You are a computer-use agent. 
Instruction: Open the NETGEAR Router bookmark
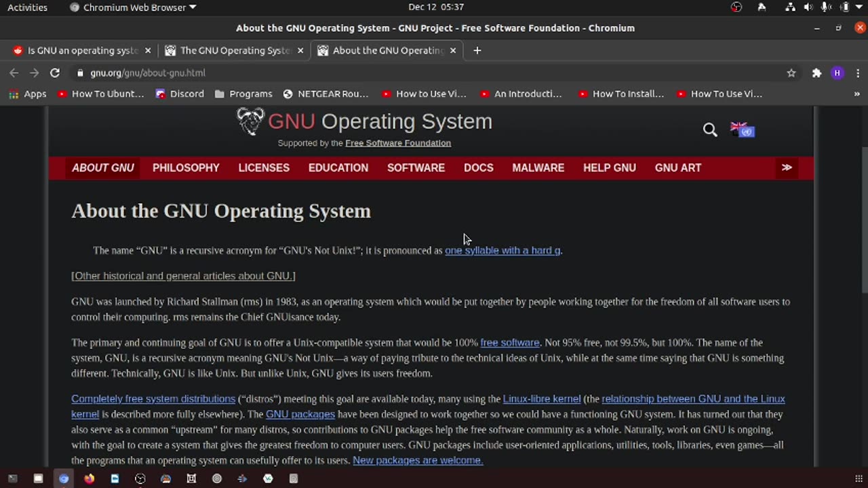[325, 94]
